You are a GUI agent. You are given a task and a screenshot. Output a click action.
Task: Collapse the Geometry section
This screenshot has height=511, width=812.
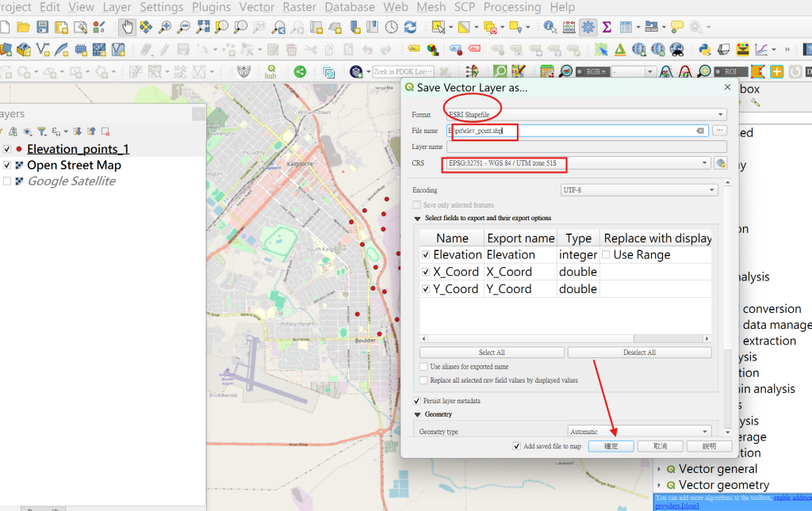click(417, 414)
